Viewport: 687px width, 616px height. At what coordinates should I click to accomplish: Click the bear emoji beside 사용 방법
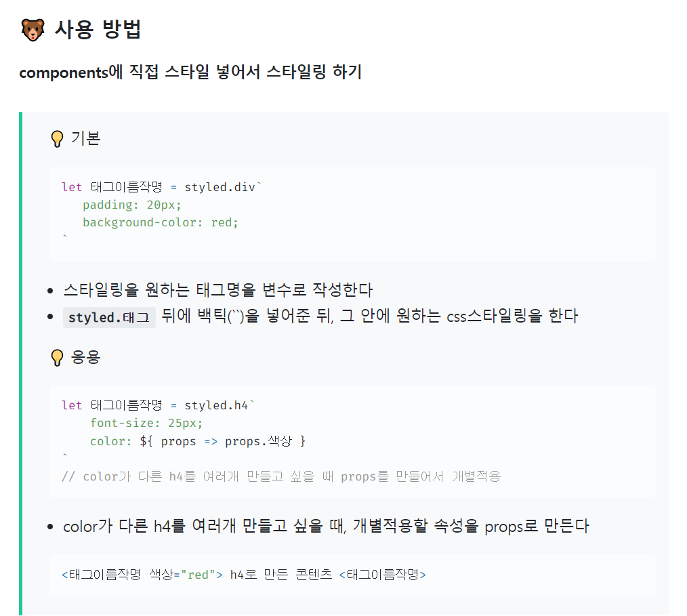tap(33, 30)
